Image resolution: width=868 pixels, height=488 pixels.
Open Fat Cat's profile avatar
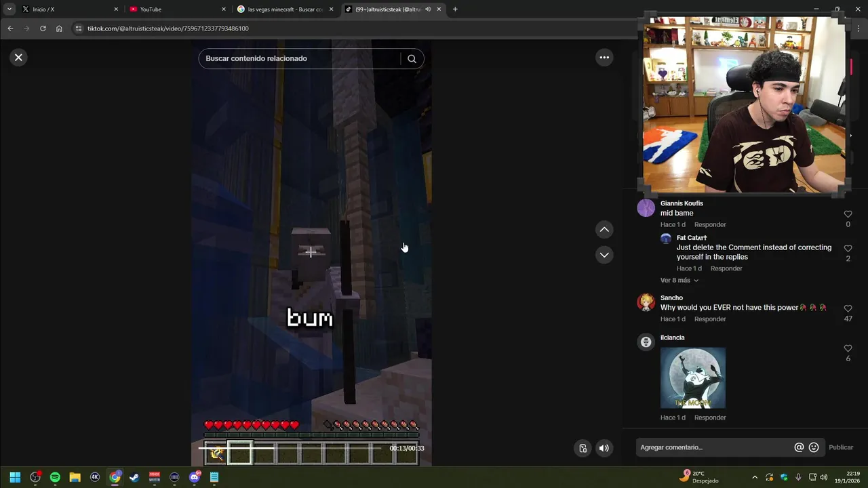click(666, 239)
